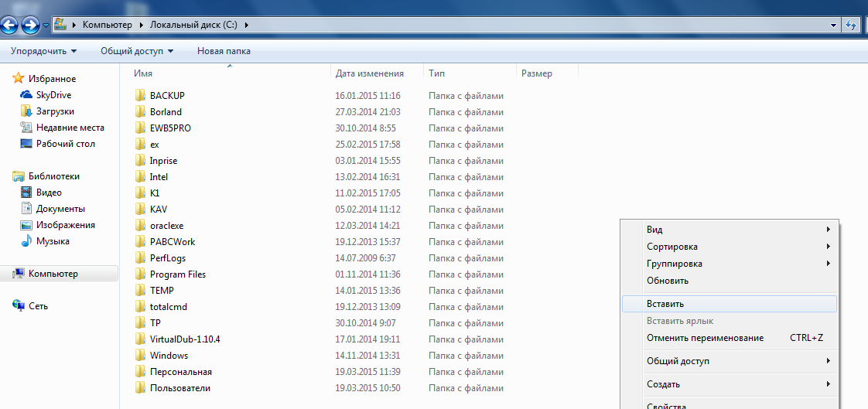Viewport: 868px width, 409px height.
Task: Open Недавние места in the sidebar
Action: click(x=70, y=128)
